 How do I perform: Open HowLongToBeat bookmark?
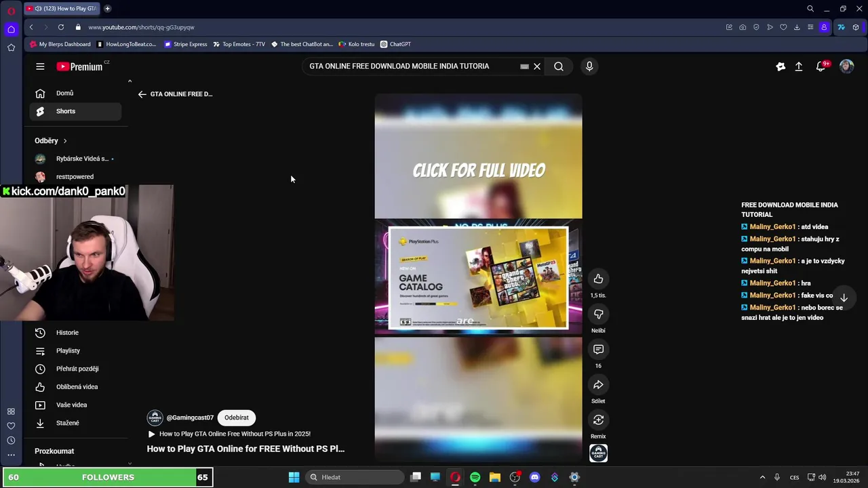point(126,44)
